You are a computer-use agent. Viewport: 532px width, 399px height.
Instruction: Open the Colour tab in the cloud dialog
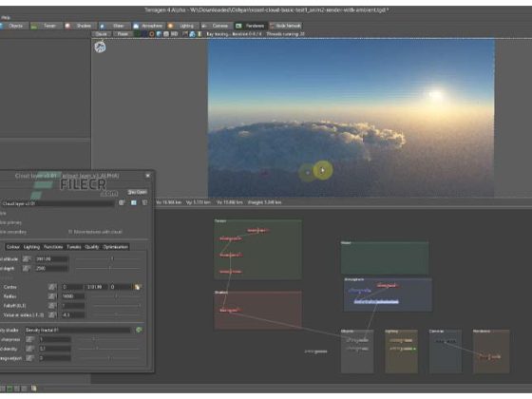13,247
